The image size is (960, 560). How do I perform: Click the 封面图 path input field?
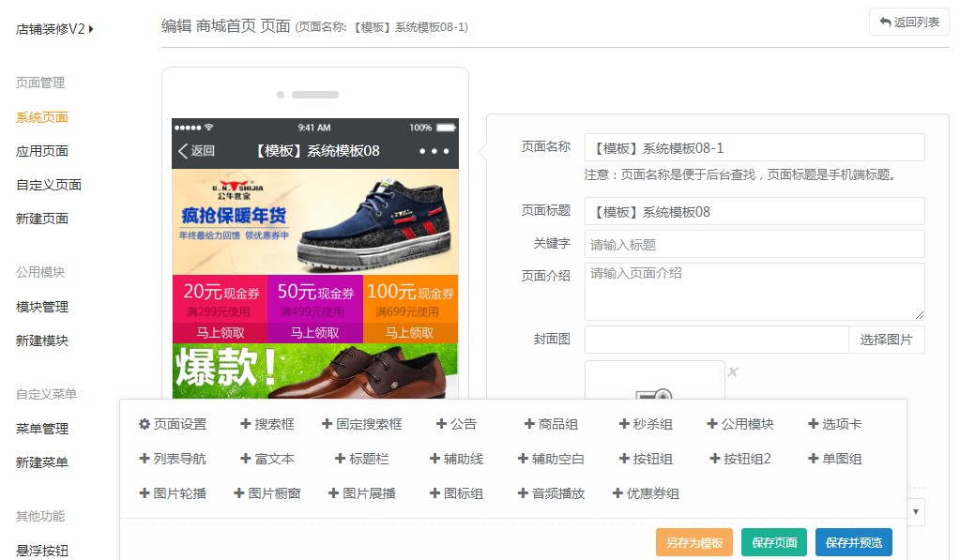click(x=716, y=340)
